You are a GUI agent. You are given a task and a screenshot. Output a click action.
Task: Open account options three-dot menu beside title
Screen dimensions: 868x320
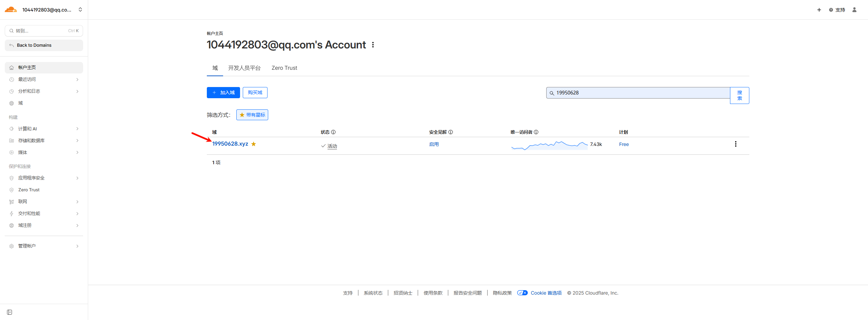373,45
